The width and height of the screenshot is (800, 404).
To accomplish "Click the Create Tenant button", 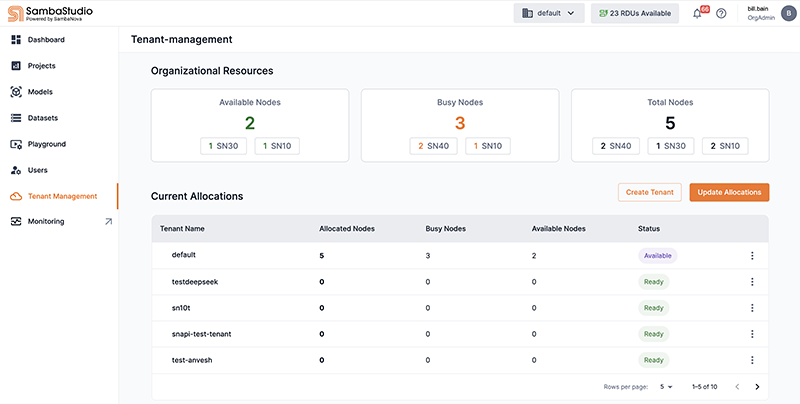I will (649, 192).
